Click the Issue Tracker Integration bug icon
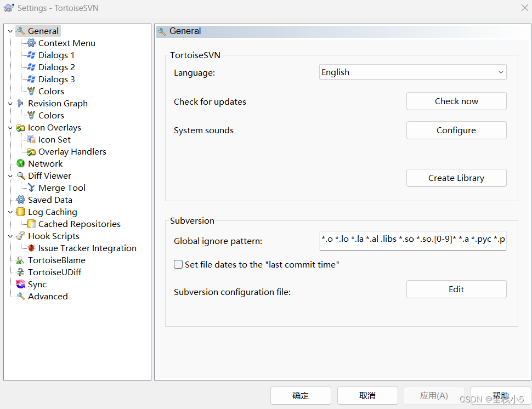532x409 pixels. [31, 248]
